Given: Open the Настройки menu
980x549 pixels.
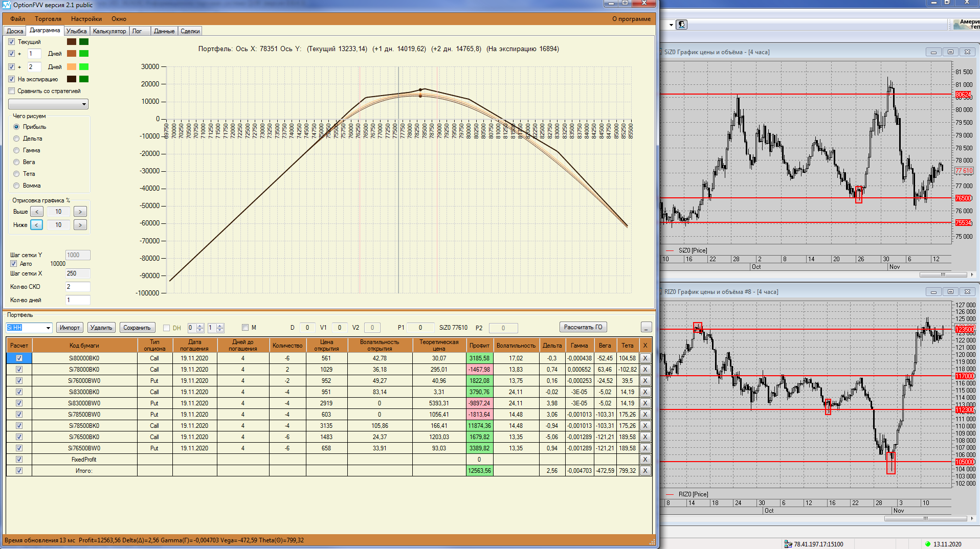Looking at the screenshot, I should click(x=86, y=19).
